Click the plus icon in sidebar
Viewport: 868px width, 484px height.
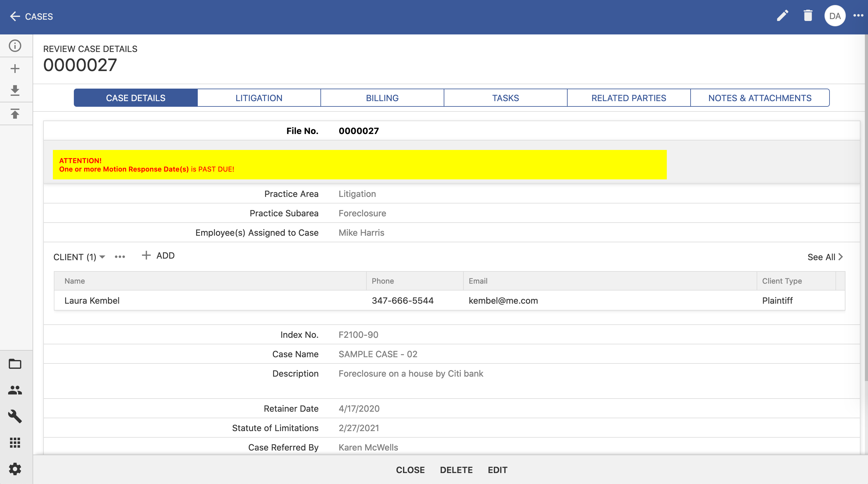15,69
